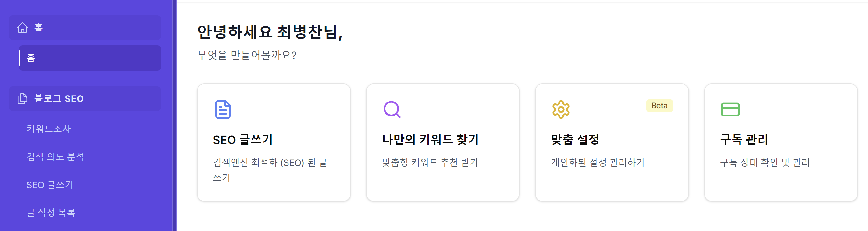The height and width of the screenshot is (231, 868).
Task: Collapse the 블로그 SEO sidebar section
Action: pyautogui.click(x=85, y=98)
